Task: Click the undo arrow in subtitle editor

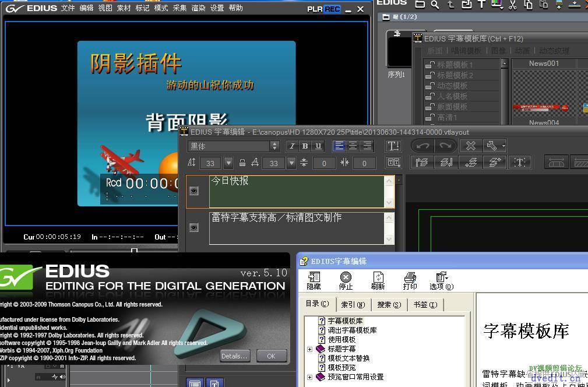Action: pyautogui.click(x=423, y=146)
